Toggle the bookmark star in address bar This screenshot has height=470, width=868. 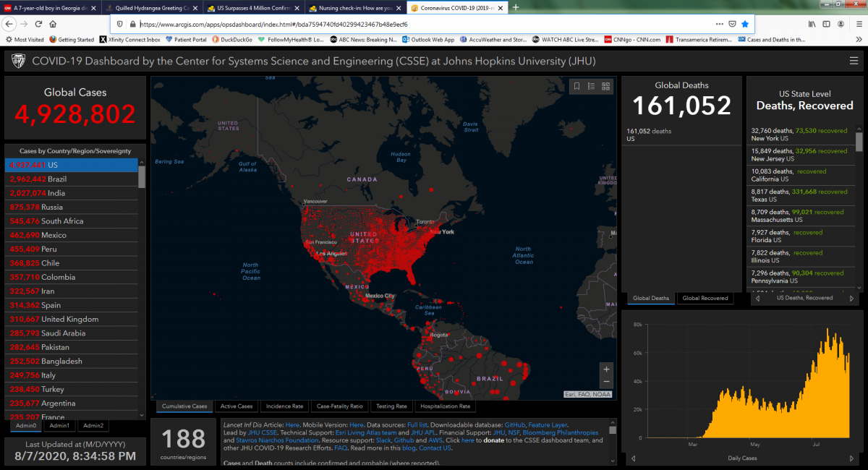pos(744,24)
